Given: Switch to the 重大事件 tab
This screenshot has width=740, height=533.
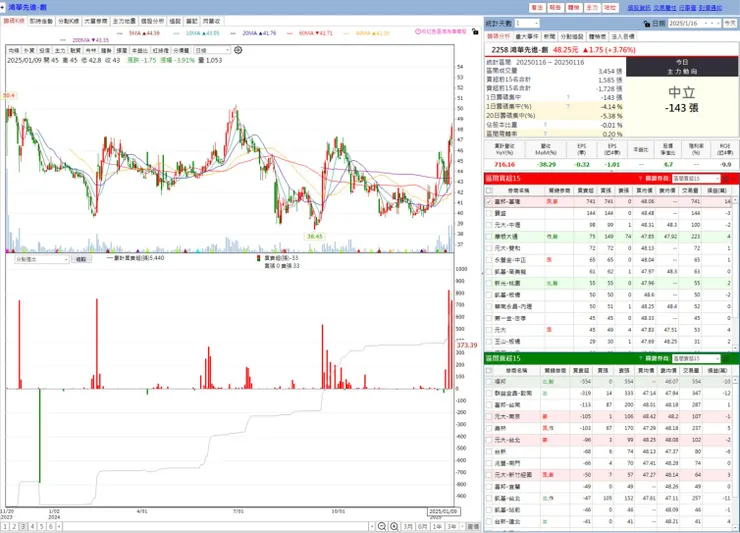Looking at the screenshot, I should tap(527, 36).
